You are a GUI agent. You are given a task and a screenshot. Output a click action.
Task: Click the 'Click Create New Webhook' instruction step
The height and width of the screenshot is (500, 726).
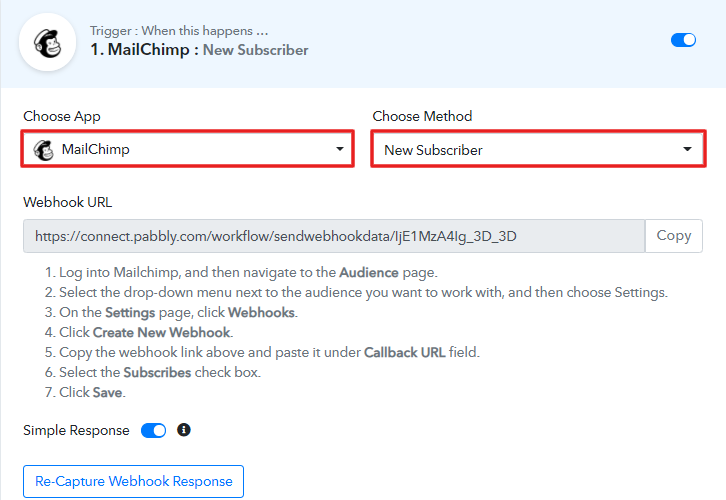tap(145, 332)
